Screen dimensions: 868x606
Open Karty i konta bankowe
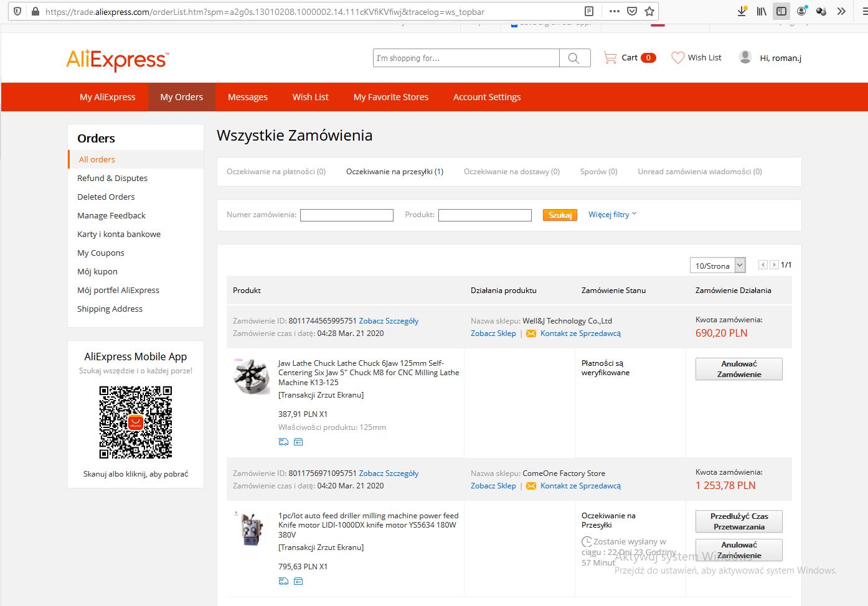tap(119, 234)
